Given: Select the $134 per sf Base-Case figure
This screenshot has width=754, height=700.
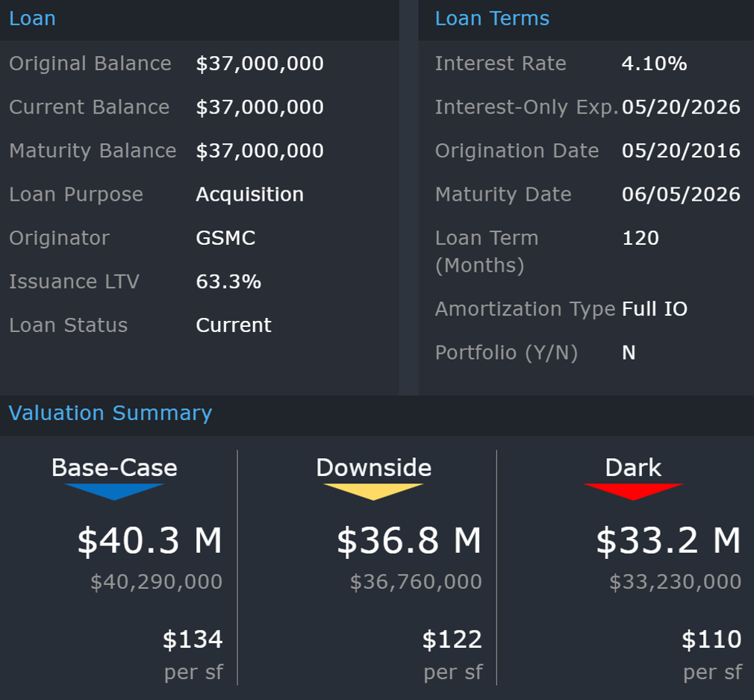Looking at the screenshot, I should click(x=193, y=640).
